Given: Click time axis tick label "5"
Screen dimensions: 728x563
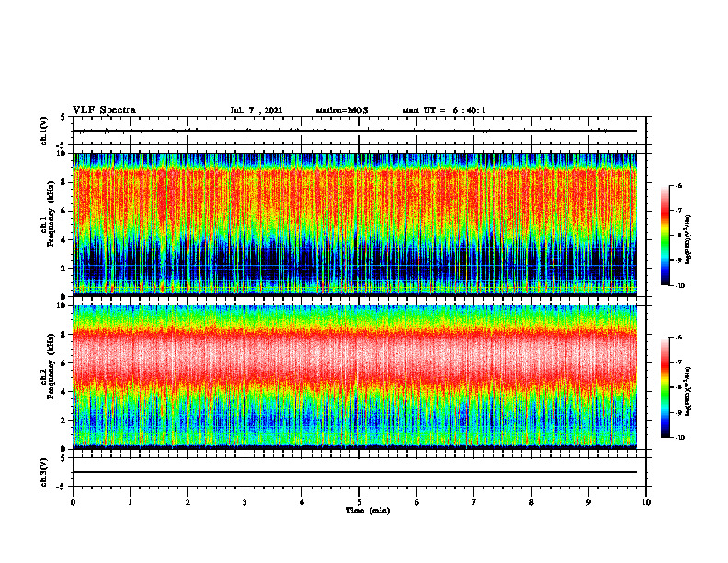Looking at the screenshot, I should (359, 502).
